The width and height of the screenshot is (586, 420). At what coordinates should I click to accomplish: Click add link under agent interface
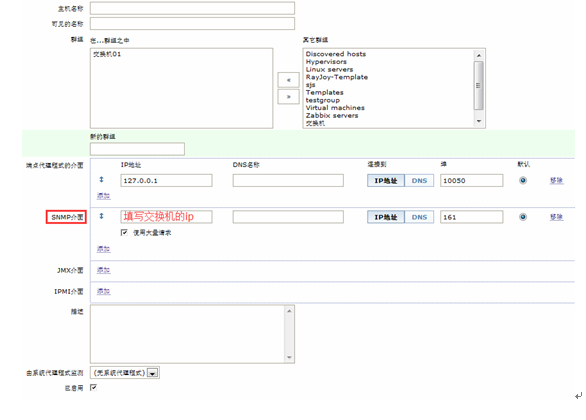click(104, 196)
